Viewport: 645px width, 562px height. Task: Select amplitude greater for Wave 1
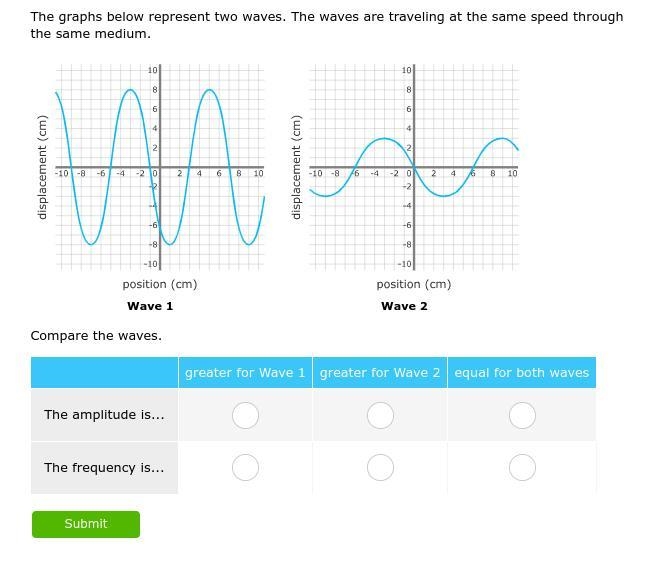tap(245, 415)
